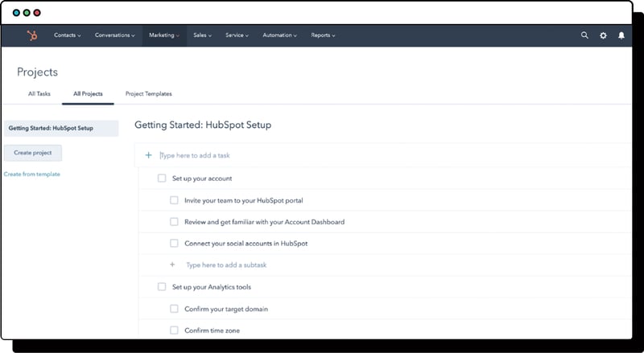The height and width of the screenshot is (353, 644).
Task: Check the Set up your Analytics tools checkbox
Action: tap(162, 287)
